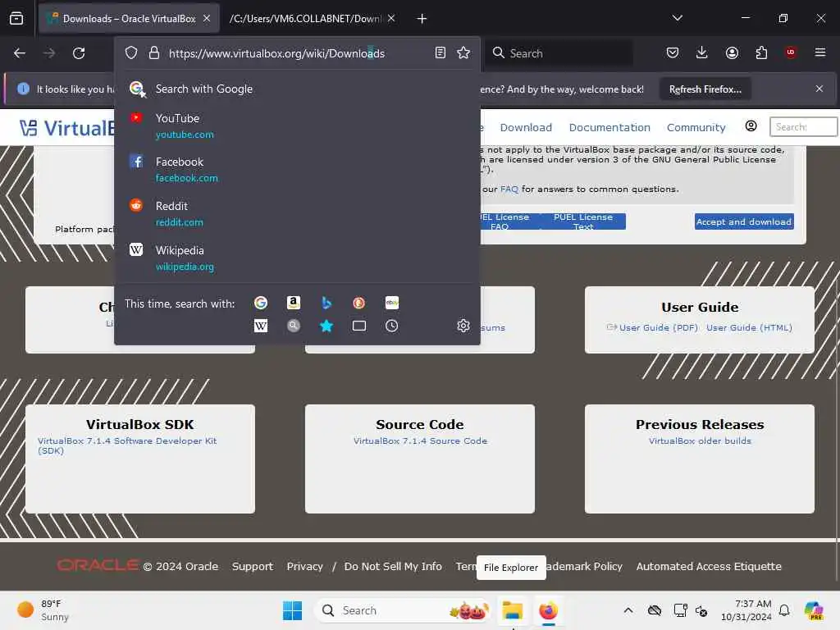
Task: Open notification center bell icon
Action: [783, 610]
